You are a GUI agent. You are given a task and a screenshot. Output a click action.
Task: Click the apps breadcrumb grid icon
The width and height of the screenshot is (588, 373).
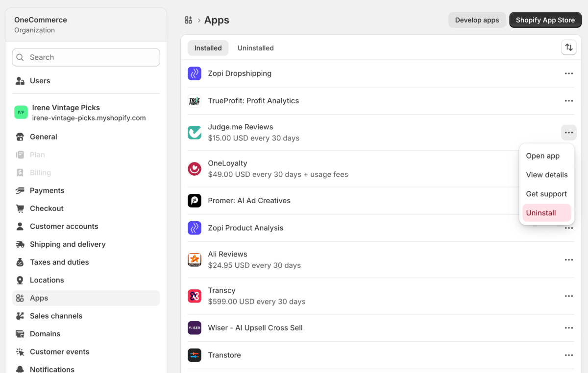tap(188, 20)
